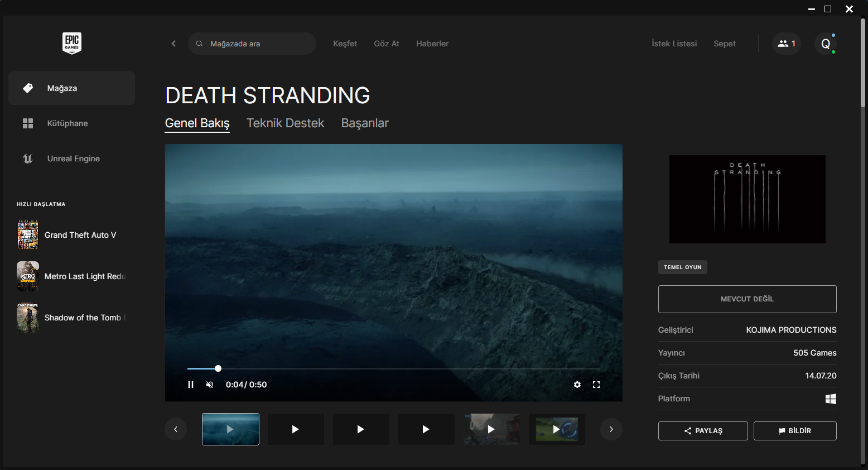Click the Mağazada ara search field

pos(252,44)
